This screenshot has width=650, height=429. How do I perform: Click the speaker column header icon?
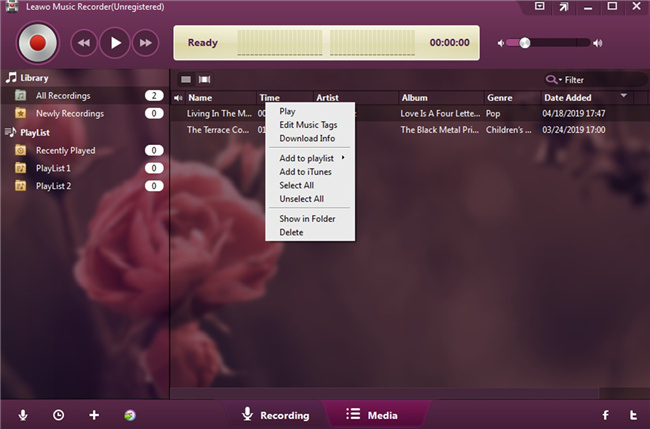tap(178, 98)
